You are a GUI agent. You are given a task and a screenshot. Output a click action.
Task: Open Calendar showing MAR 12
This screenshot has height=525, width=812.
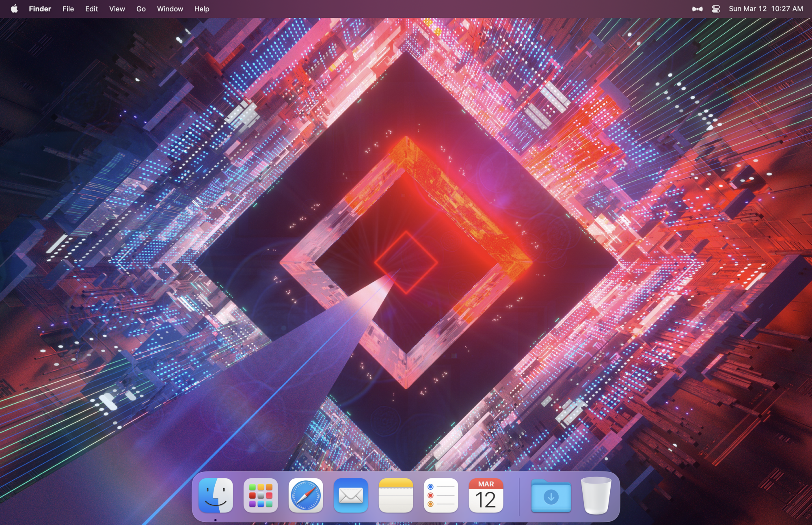click(x=486, y=495)
